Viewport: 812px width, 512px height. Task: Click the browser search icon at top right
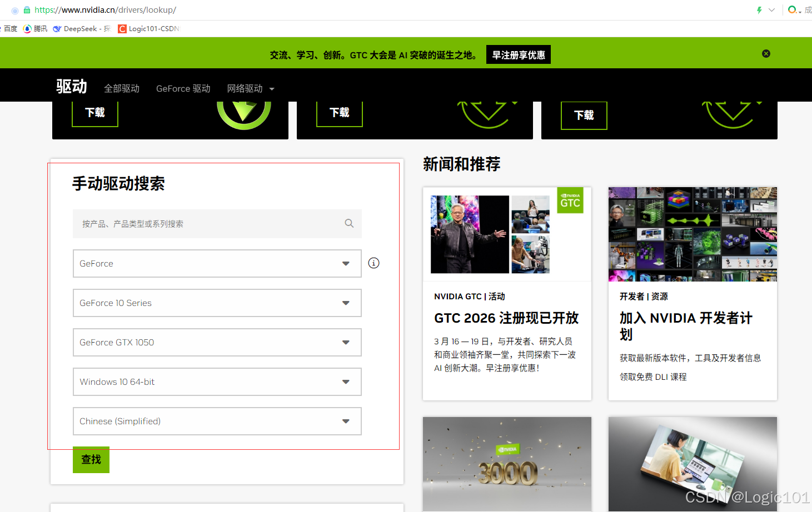point(793,10)
